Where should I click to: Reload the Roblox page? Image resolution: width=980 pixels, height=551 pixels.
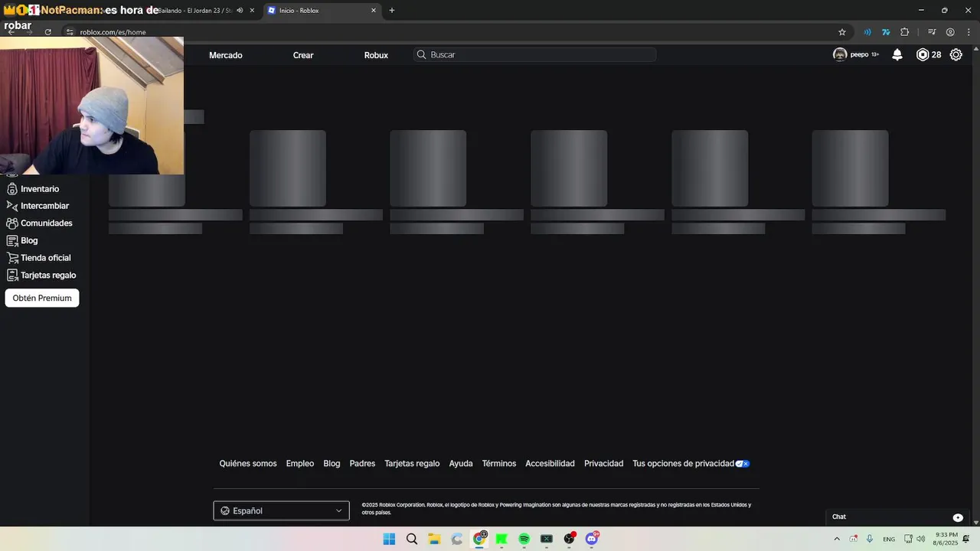point(47,32)
